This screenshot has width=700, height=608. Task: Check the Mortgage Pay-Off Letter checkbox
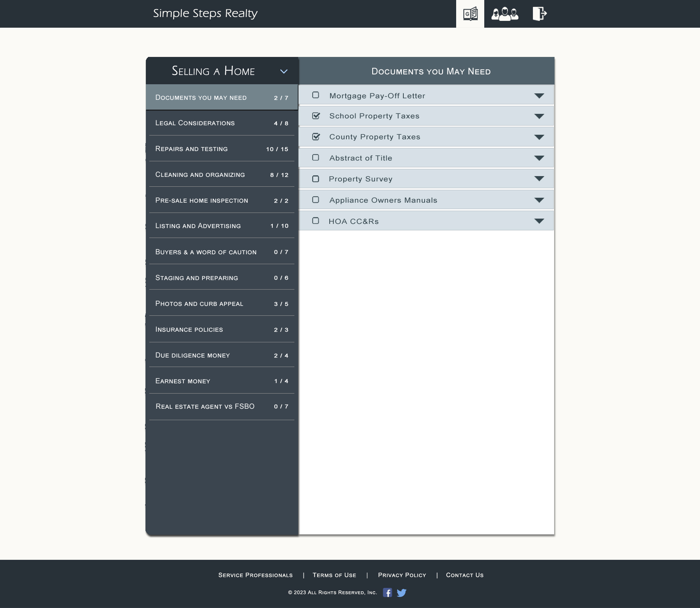316,95
